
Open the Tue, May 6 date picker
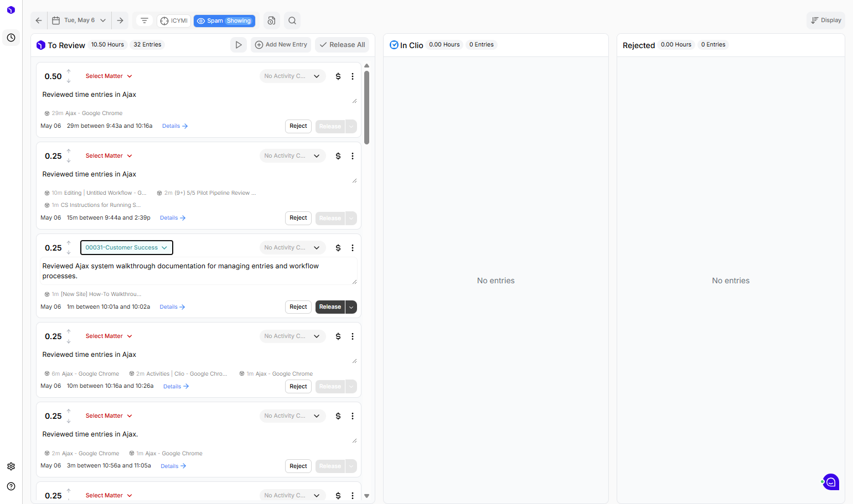click(x=80, y=20)
